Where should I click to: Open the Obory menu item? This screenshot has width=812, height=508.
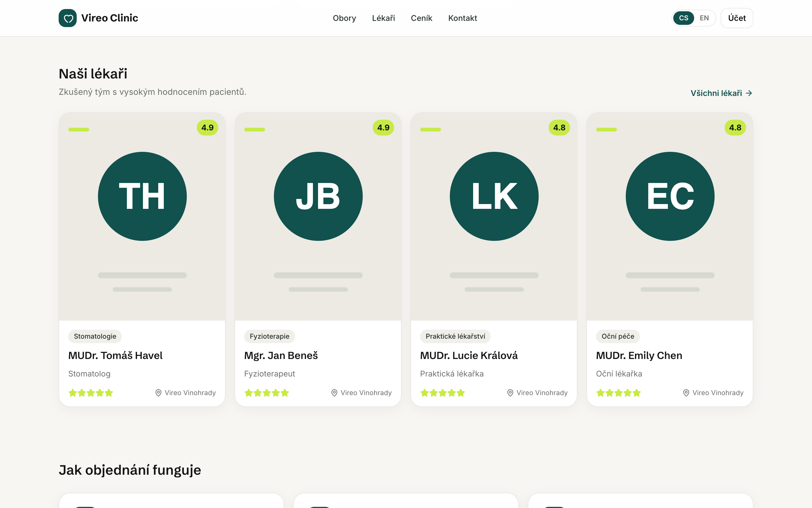[344, 18]
